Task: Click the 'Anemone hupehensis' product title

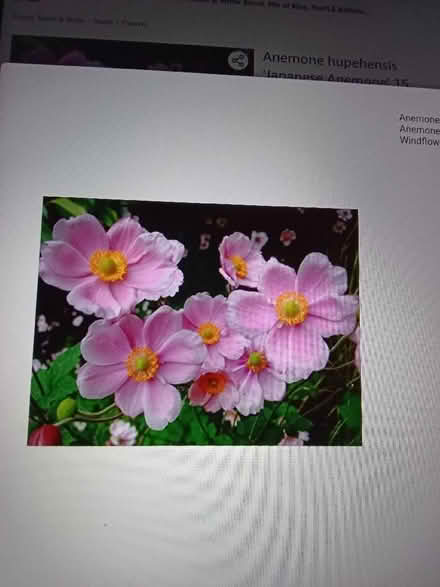Action: point(330,62)
